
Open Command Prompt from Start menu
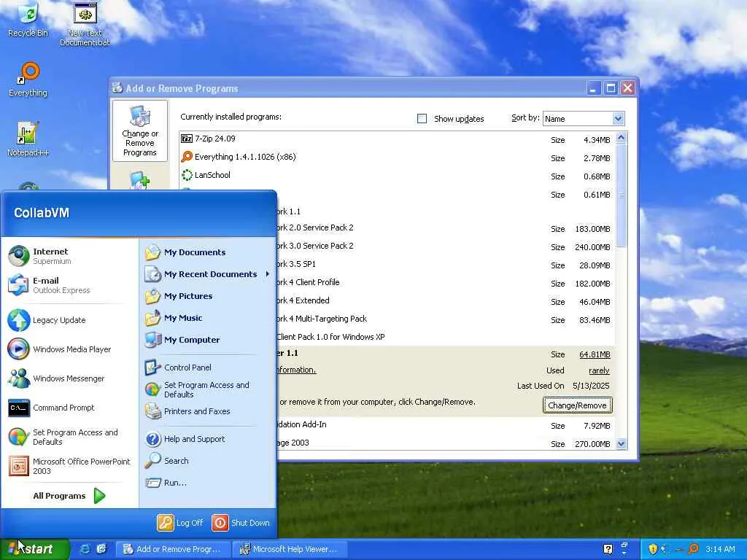click(x=69, y=408)
